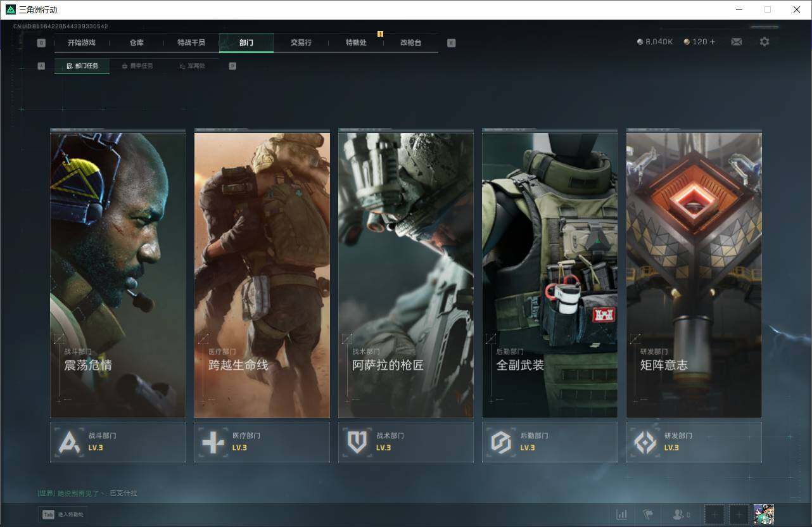Open the 阿萨拉的枪匠 tactical department card

[405, 275]
